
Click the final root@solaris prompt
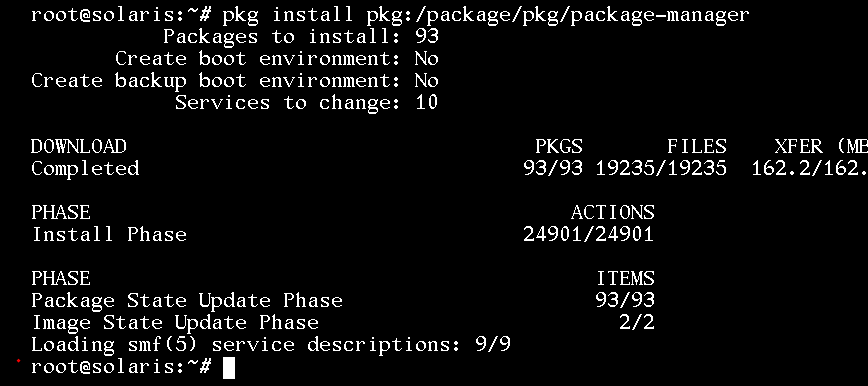coord(122,366)
